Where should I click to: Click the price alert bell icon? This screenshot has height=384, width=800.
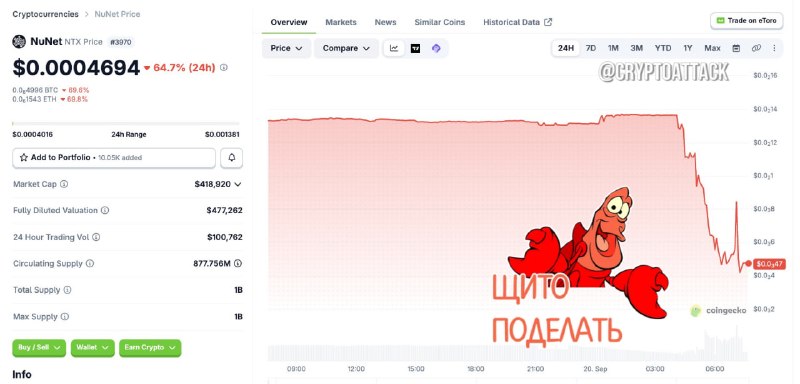pos(232,158)
